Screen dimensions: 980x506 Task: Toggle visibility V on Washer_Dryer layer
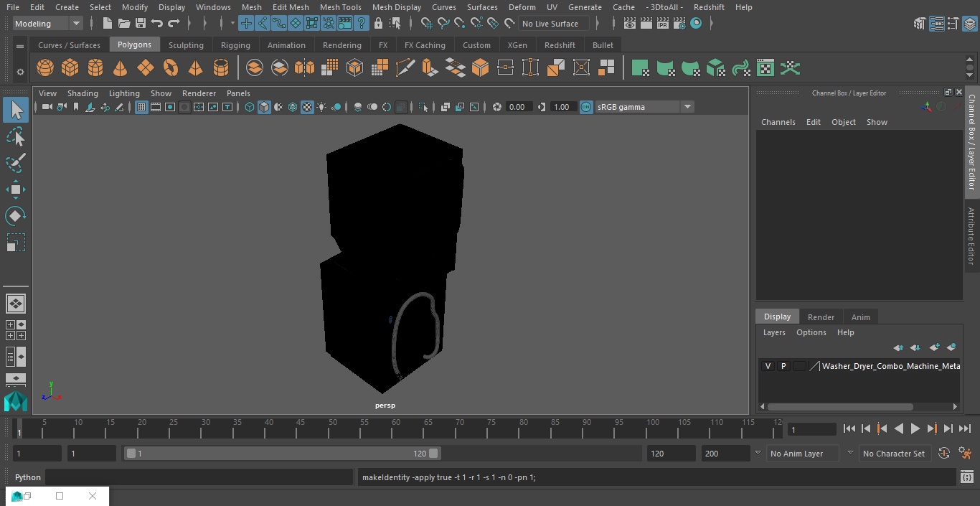768,366
